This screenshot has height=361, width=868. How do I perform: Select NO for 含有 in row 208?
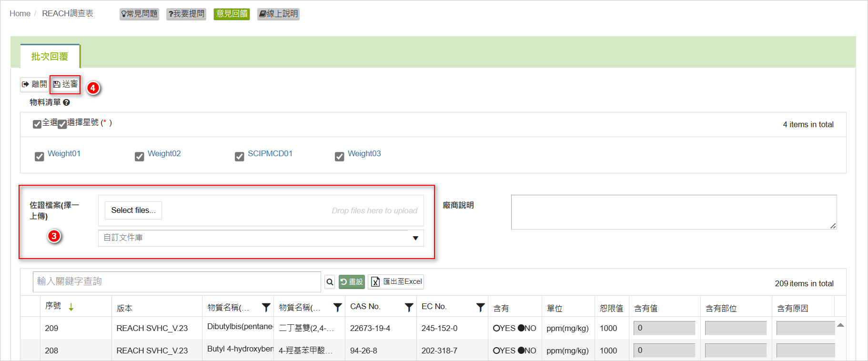tap(521, 351)
